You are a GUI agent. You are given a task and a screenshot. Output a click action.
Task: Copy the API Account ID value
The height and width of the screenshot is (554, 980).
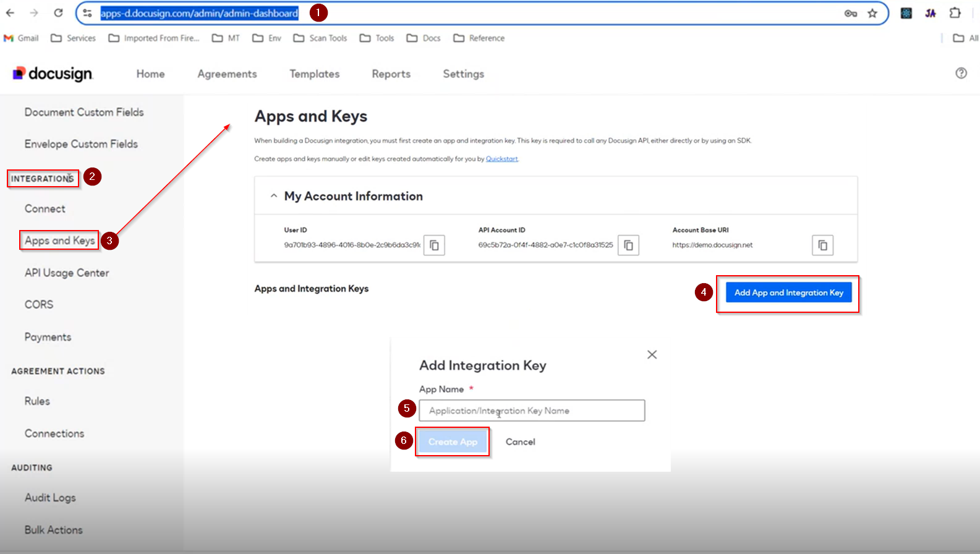pos(628,245)
